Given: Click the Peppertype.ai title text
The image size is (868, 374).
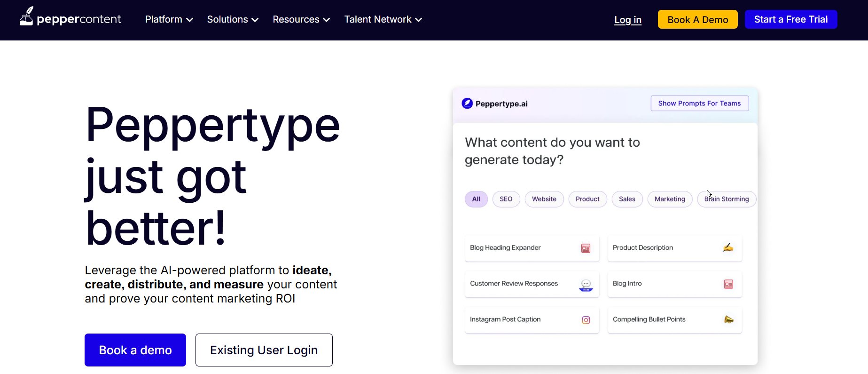Looking at the screenshot, I should [501, 103].
